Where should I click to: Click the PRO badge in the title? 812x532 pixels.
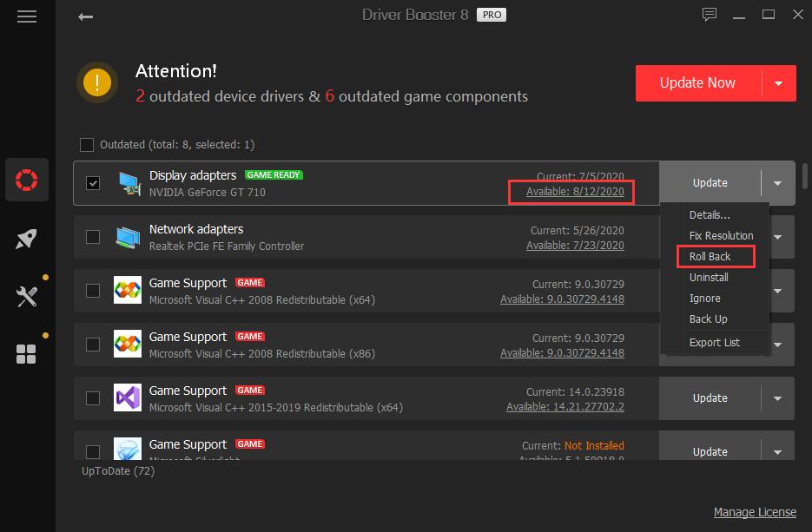(x=492, y=15)
